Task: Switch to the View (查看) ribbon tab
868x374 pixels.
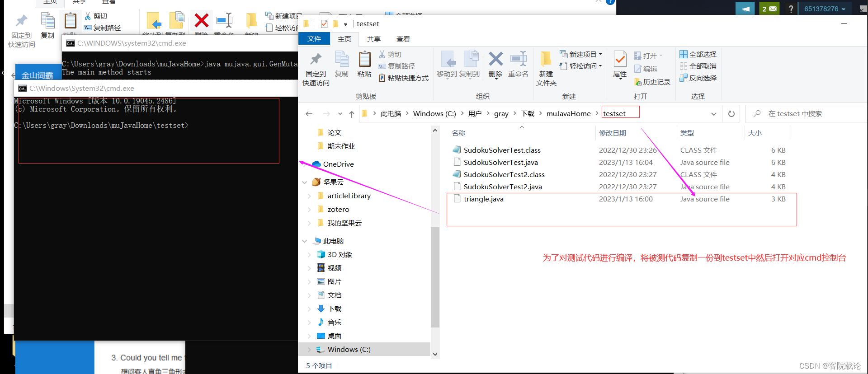Action: (x=403, y=39)
